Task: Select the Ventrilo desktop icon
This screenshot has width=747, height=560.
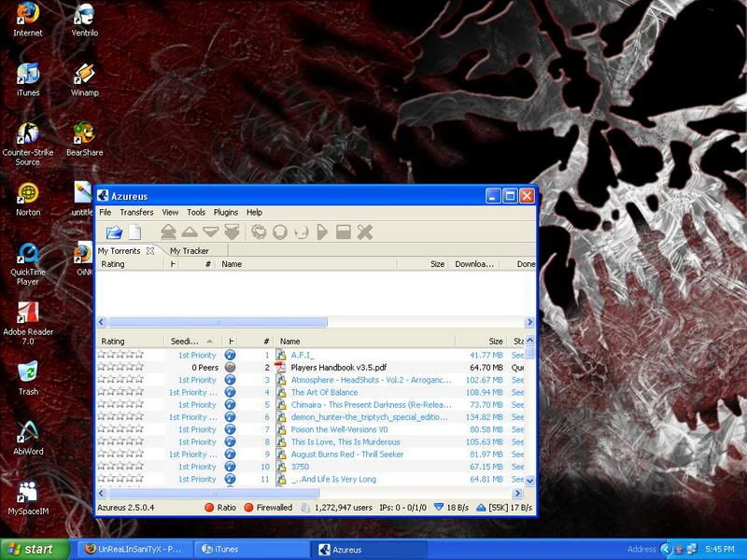Action: point(85,20)
